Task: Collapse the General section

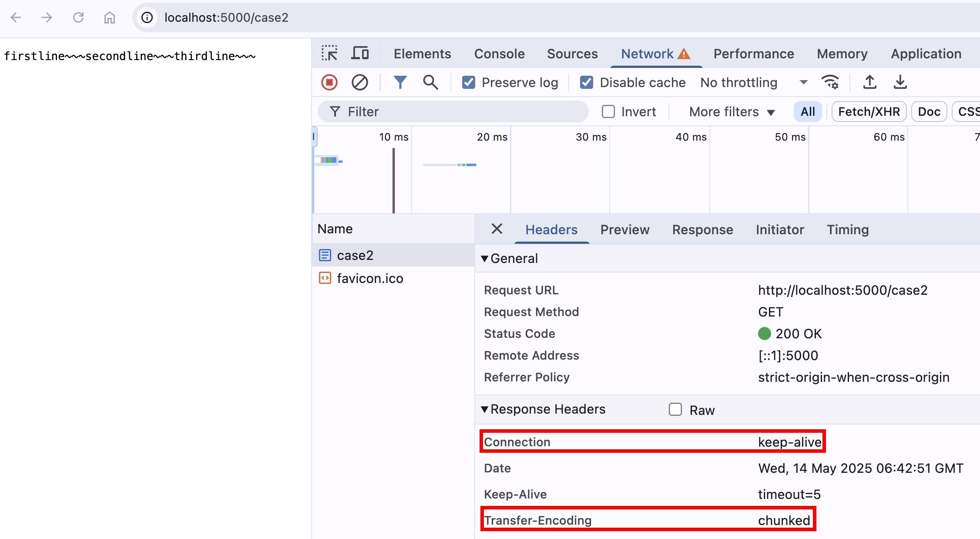Action: point(485,259)
